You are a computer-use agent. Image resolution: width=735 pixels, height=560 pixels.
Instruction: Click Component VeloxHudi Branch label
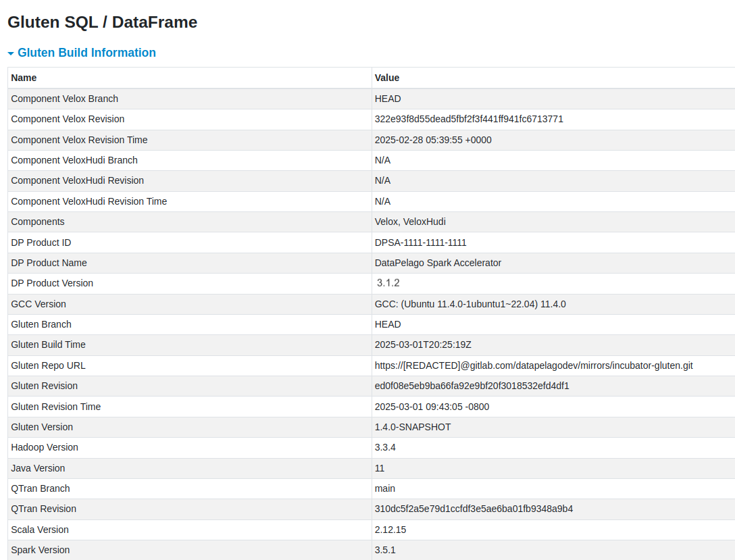pos(74,160)
